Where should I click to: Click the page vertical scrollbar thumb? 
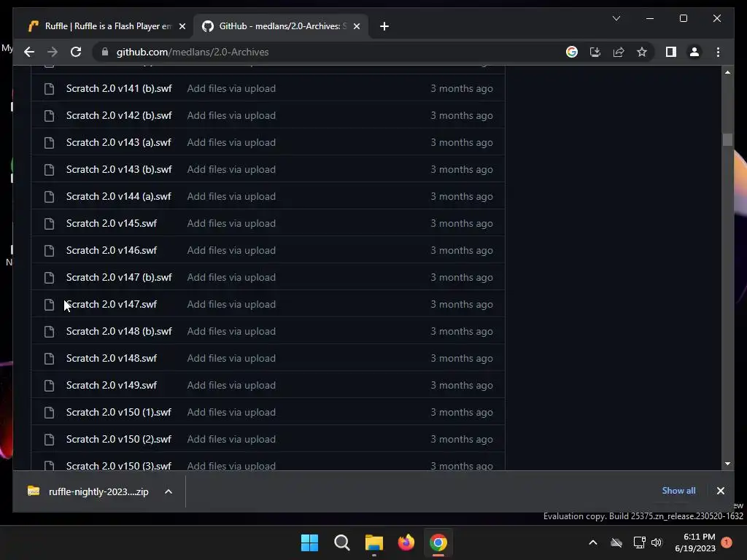[727, 139]
